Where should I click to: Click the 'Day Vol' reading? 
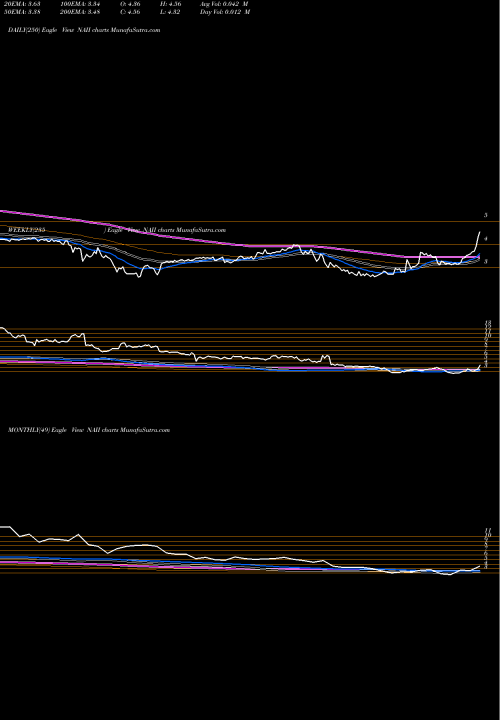coord(225,12)
